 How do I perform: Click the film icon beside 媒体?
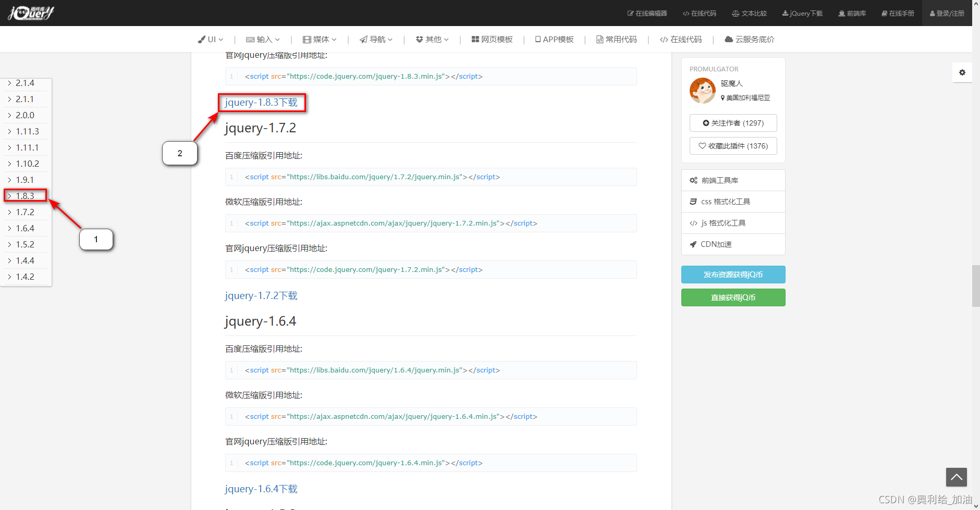307,40
